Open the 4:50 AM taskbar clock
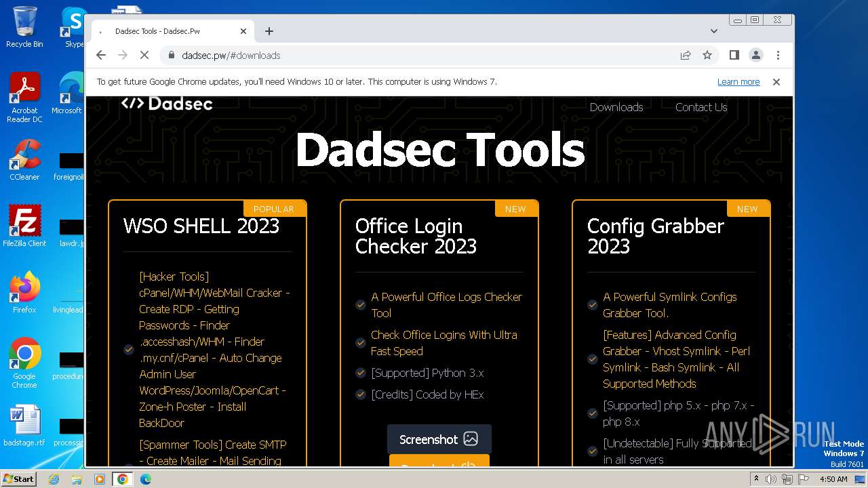 [833, 479]
